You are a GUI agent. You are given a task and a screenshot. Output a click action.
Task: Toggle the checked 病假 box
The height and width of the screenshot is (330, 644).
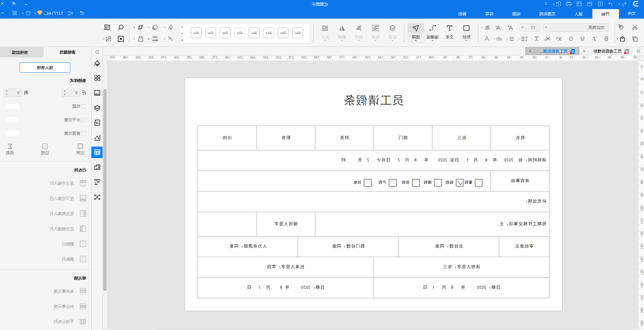coord(460,183)
